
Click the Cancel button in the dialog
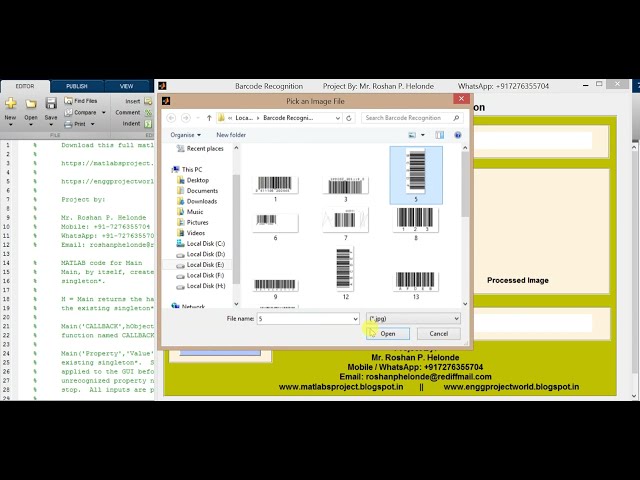(439, 334)
